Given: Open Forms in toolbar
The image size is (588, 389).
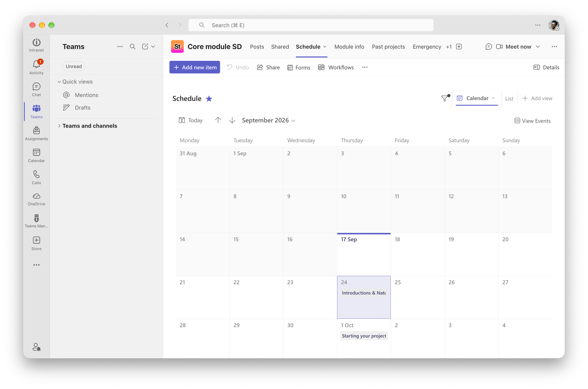Looking at the screenshot, I should click(299, 68).
